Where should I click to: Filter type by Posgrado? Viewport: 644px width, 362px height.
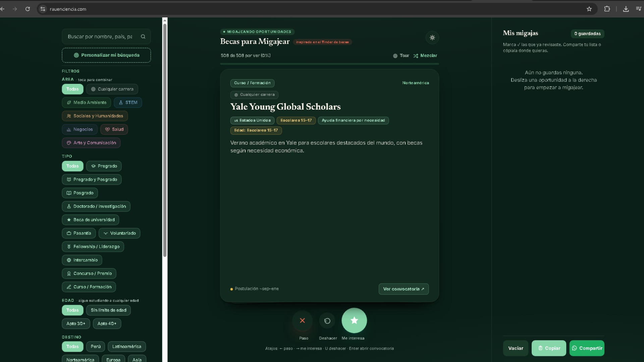(80, 193)
